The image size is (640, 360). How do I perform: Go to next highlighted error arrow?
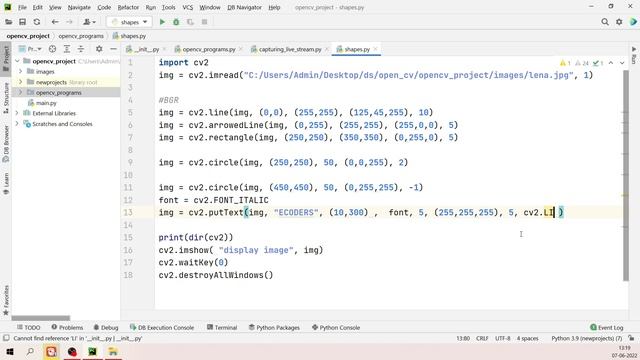pos(622,63)
